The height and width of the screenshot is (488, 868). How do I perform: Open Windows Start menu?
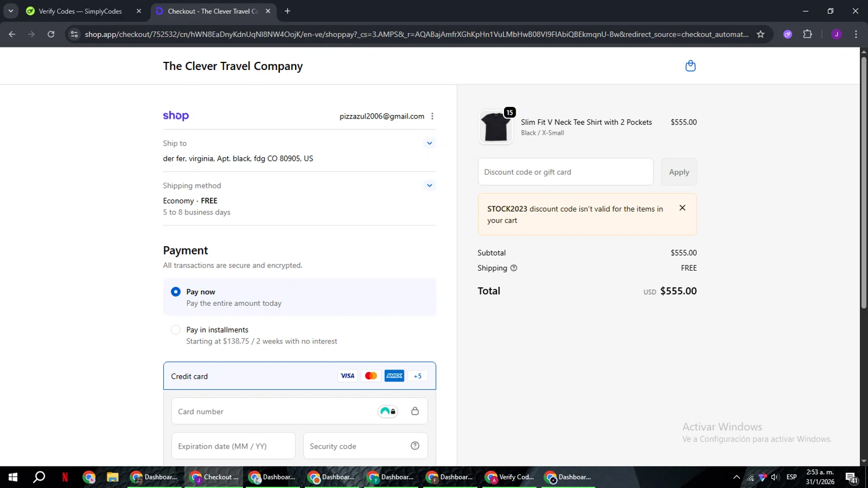pyautogui.click(x=13, y=477)
